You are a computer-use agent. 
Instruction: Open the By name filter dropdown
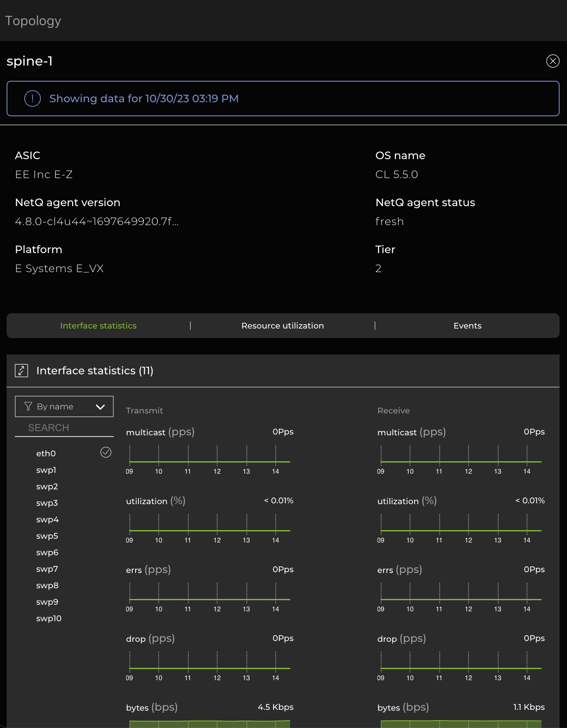pyautogui.click(x=64, y=406)
